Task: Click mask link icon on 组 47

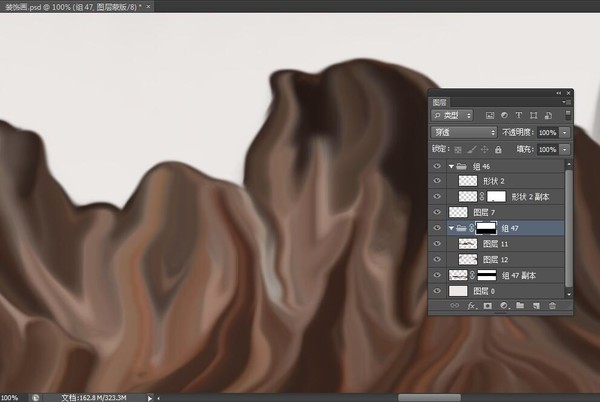Action: (x=471, y=228)
